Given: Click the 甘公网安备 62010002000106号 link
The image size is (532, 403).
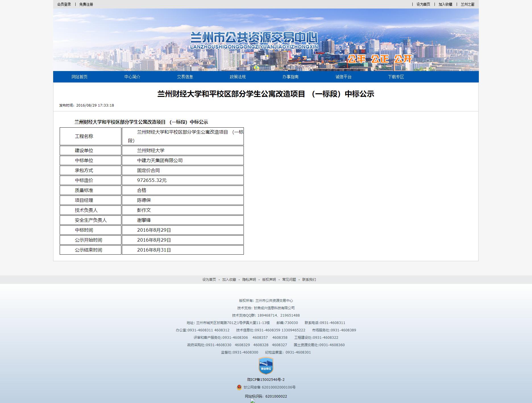Looking at the screenshot, I should [269, 387].
